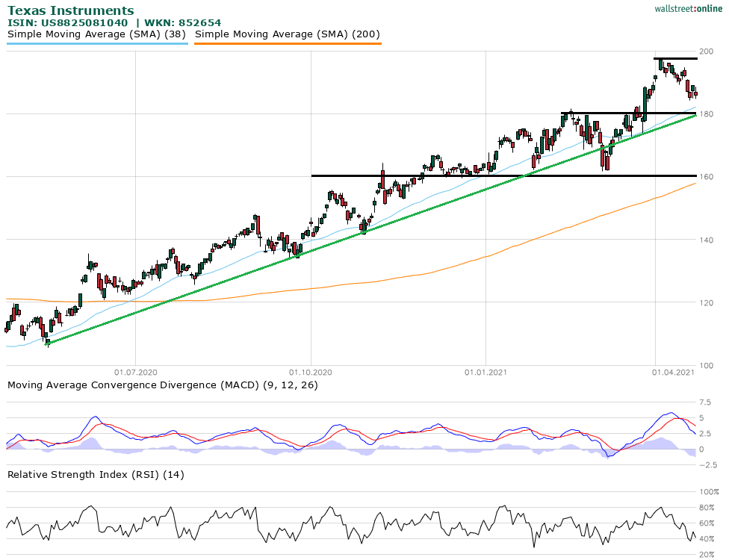Image resolution: width=729 pixels, height=560 pixels.
Task: Click the Texas Instruments chart title
Action: point(71,10)
